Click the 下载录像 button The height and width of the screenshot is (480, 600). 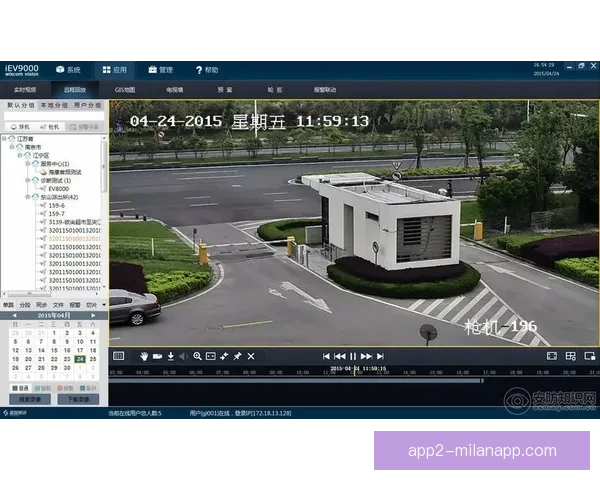pyautogui.click(x=80, y=399)
